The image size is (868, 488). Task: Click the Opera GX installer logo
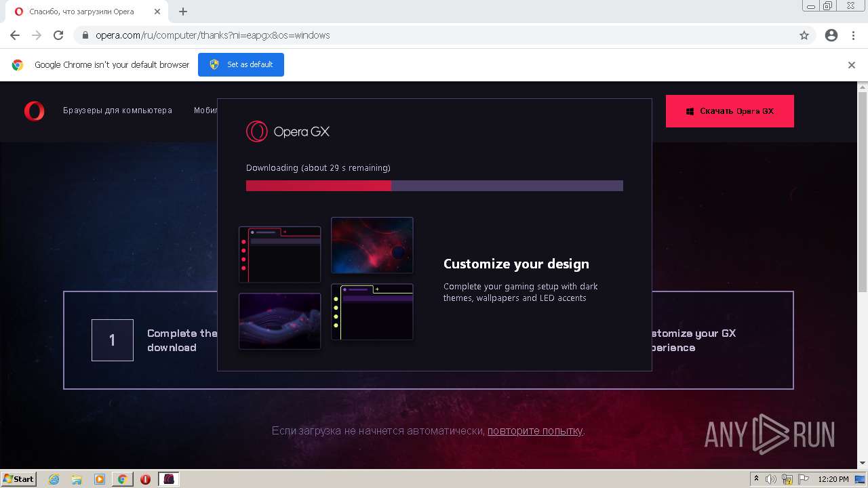point(288,131)
